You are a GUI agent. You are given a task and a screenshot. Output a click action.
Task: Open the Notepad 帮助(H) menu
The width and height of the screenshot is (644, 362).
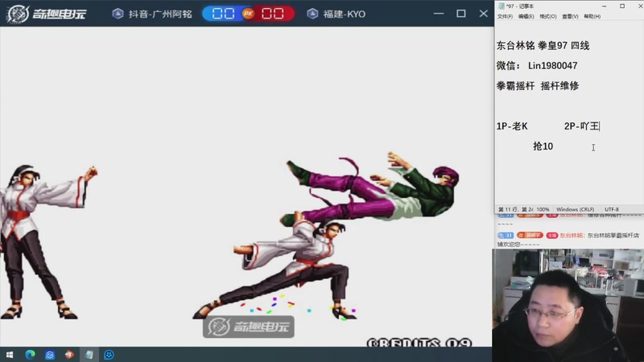592,16
